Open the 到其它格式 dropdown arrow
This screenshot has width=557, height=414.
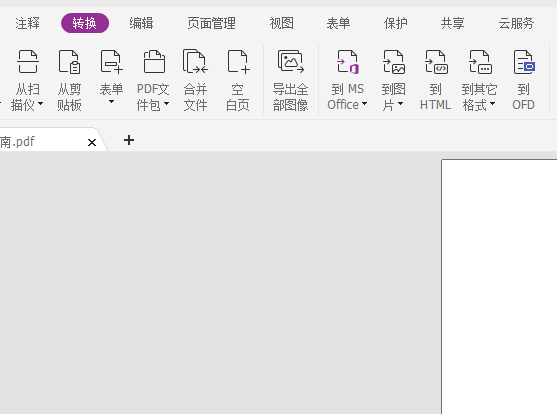pos(492,104)
